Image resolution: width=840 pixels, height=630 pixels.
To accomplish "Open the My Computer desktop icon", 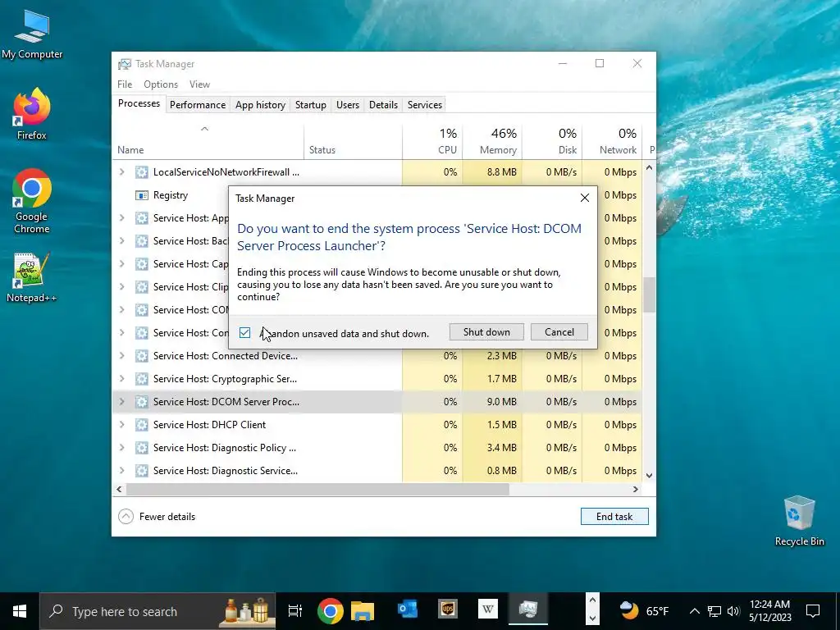I will click(x=32, y=34).
